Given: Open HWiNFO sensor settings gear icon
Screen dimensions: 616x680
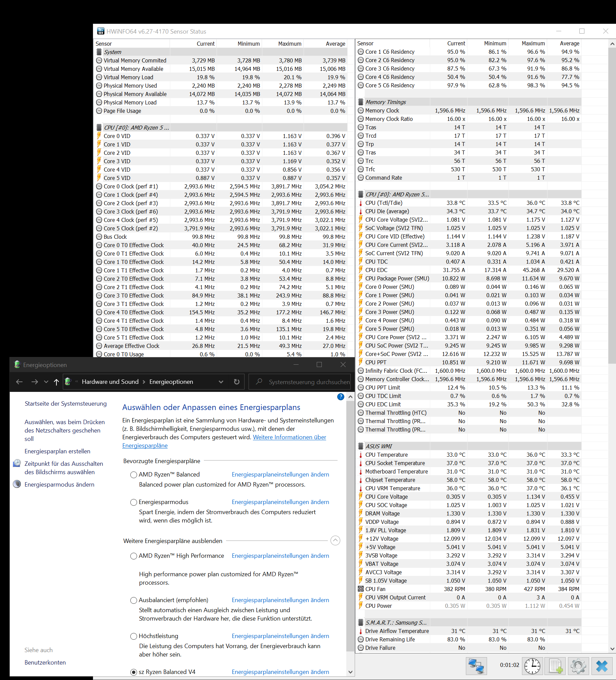Looking at the screenshot, I should coord(578,666).
